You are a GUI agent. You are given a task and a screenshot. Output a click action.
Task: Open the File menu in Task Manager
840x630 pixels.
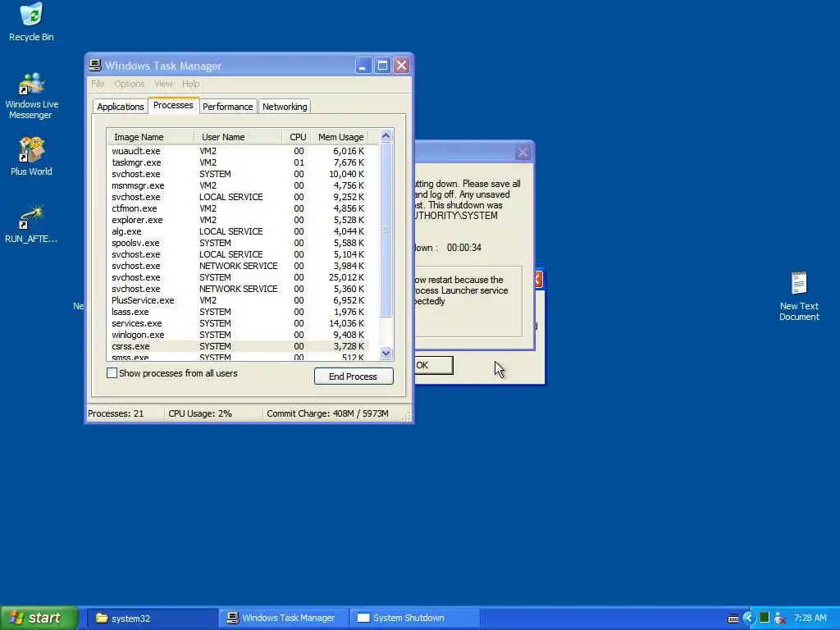click(x=98, y=84)
